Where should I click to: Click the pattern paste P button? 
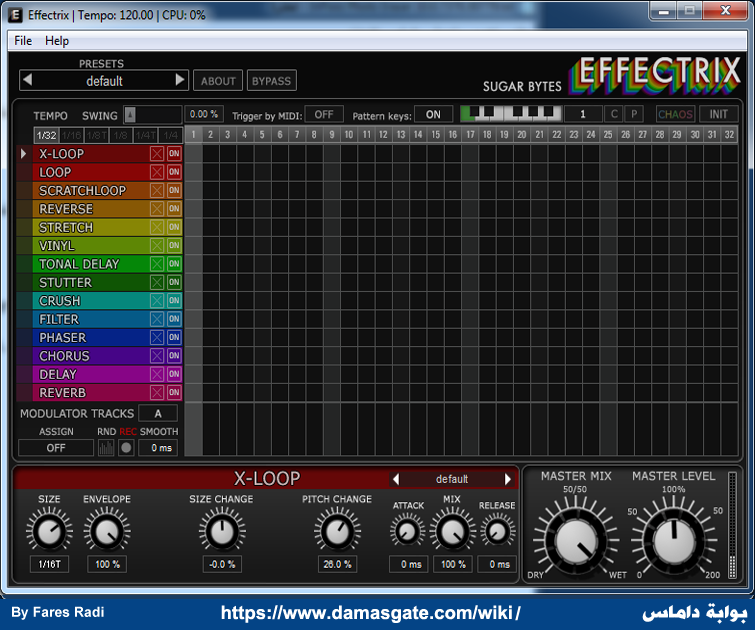[634, 114]
